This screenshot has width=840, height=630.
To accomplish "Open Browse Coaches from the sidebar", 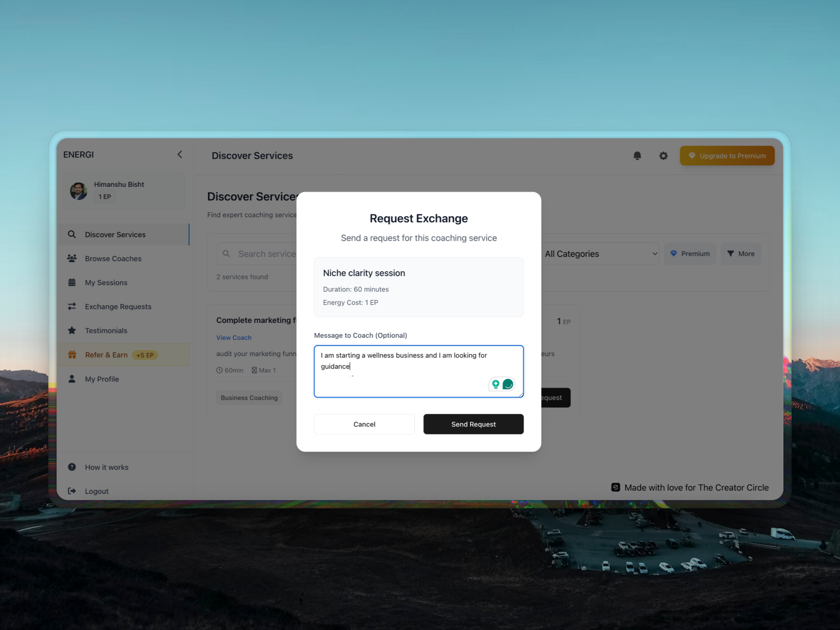I will [x=113, y=259].
